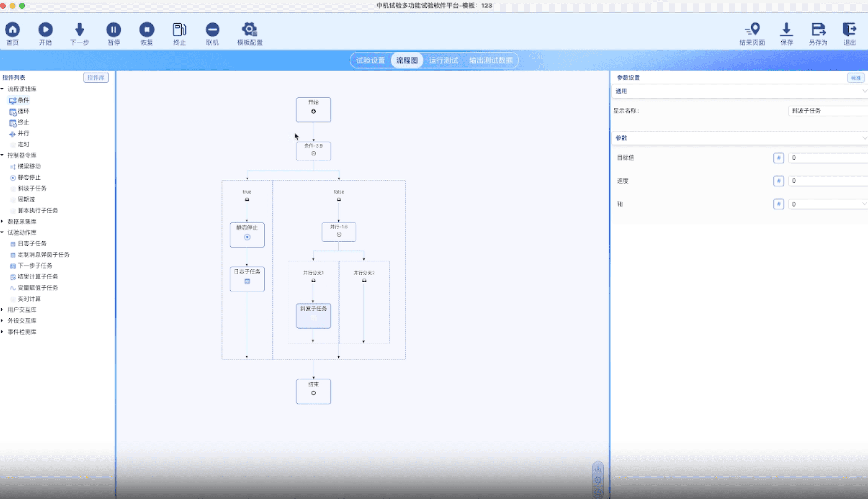The image size is (868, 499).
Task: Select 脚本执行子任务 in the control list
Action: click(x=38, y=210)
